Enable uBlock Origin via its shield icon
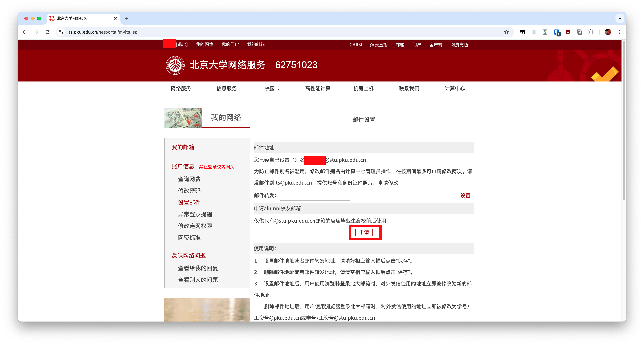Image resolution: width=644 pixels, height=345 pixels. click(568, 32)
